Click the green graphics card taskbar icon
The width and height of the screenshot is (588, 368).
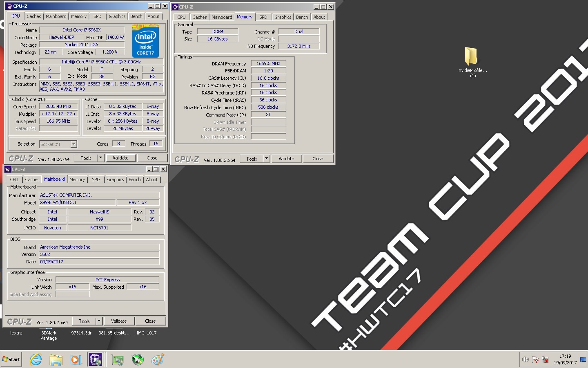pyautogui.click(x=118, y=359)
